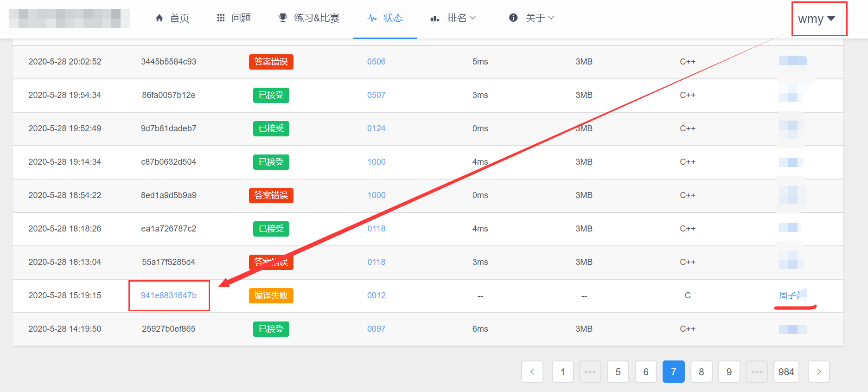Click 答案错误 tag in 0506 row
The height and width of the screenshot is (392, 868).
(271, 62)
